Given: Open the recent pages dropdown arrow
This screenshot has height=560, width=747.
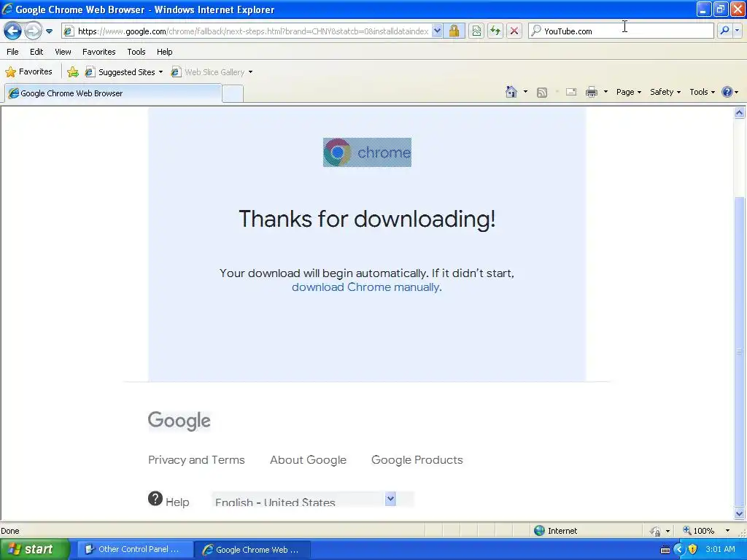Looking at the screenshot, I should 49,31.
